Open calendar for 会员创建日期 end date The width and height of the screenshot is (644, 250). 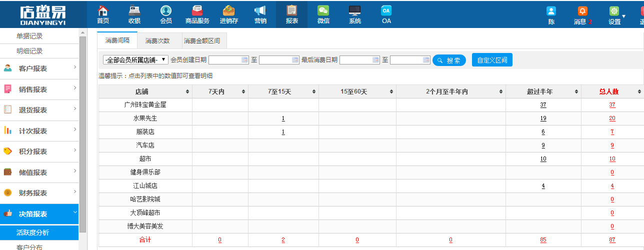point(295,60)
